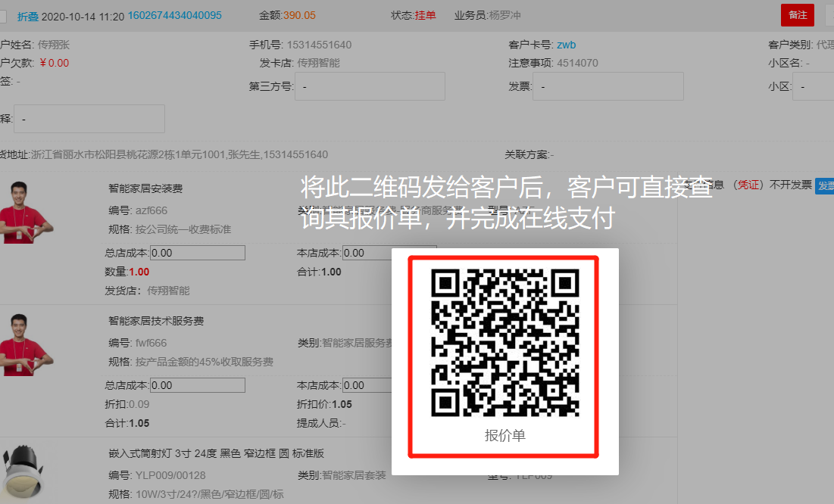
Task: Click the 注意事项 value 4514070
Action: coord(578,63)
